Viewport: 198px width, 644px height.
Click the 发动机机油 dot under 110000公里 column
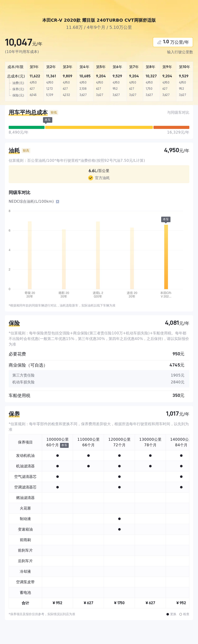[x=88, y=456]
